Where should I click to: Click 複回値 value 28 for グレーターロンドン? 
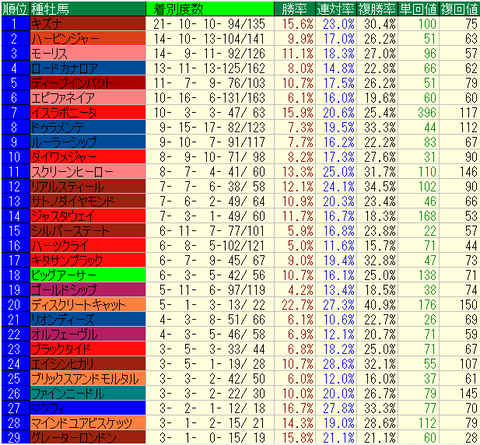point(471,437)
